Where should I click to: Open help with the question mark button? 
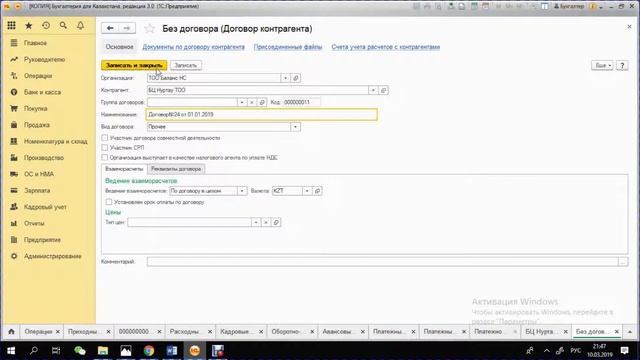pyautogui.click(x=622, y=65)
